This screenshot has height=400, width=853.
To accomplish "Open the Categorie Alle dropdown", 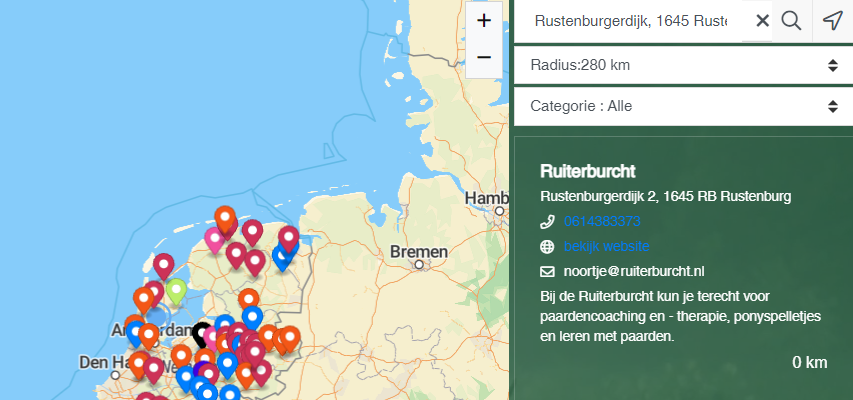I will [x=683, y=106].
